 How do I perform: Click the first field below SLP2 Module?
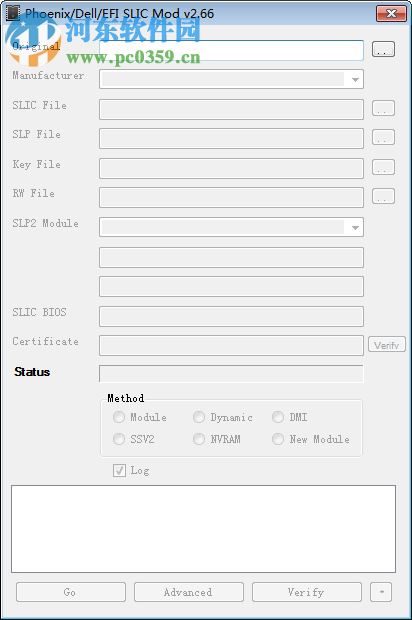(231, 257)
